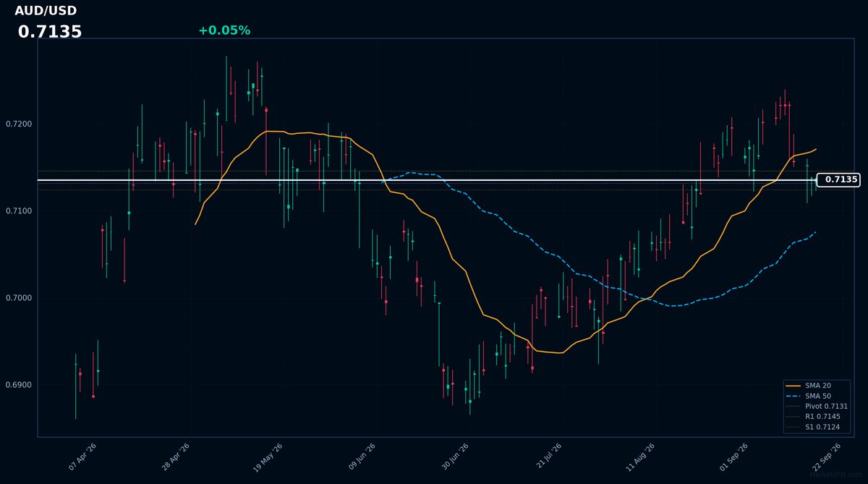Click the 28 Apr '26 date label
The width and height of the screenshot is (868, 484).
click(176, 457)
